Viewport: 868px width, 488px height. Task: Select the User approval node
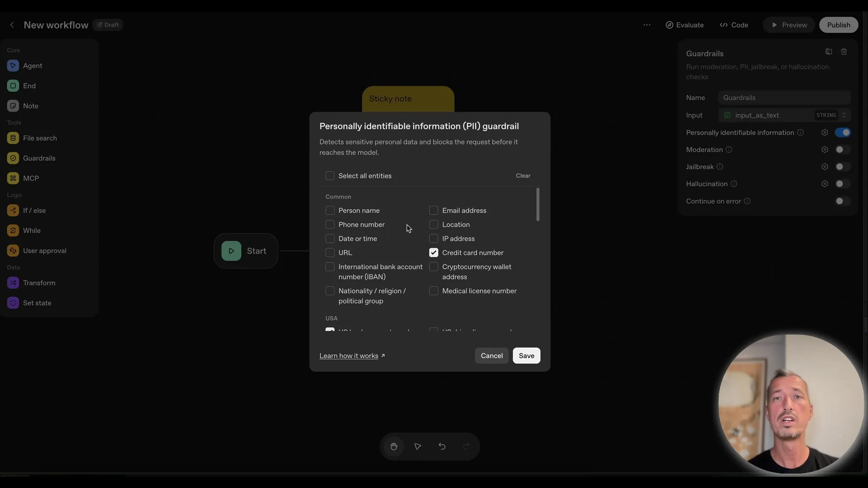pos(44,250)
